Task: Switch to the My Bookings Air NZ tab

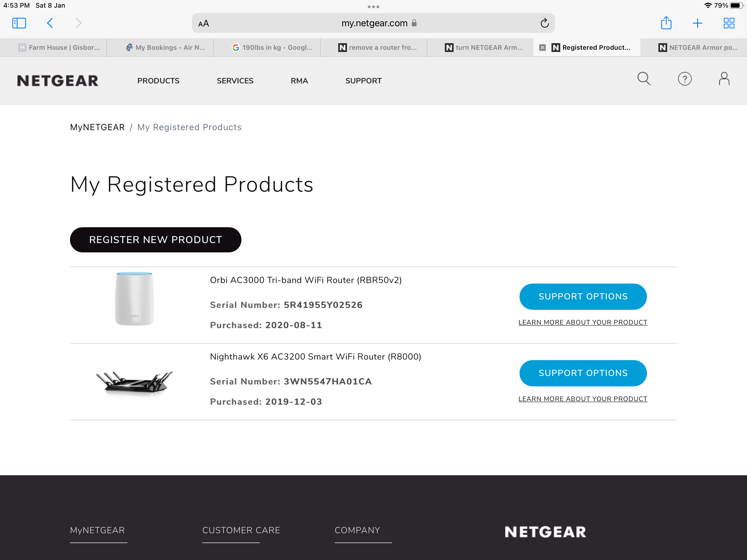Action: point(161,48)
